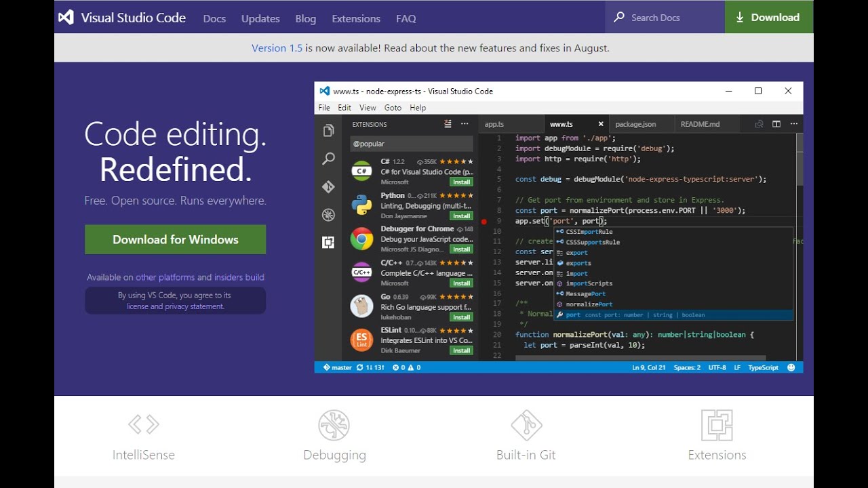Click the Python extension logo
The height and width of the screenshot is (488, 868).
click(361, 205)
